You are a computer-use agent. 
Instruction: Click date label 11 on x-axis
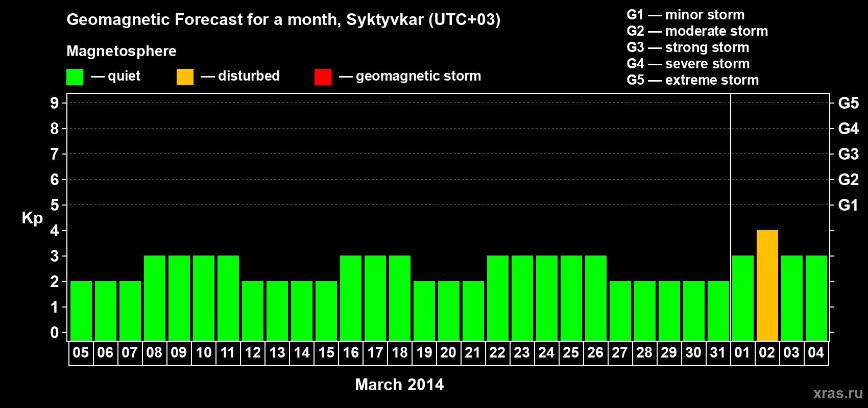point(228,352)
